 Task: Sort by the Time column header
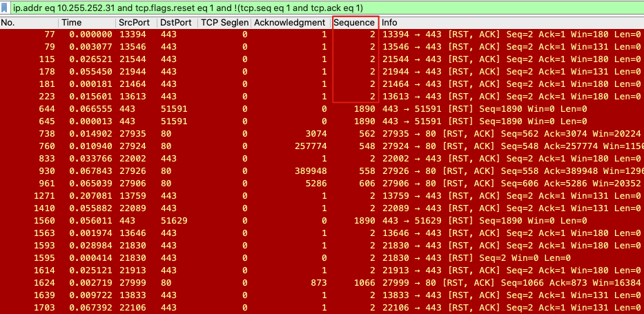[86, 23]
